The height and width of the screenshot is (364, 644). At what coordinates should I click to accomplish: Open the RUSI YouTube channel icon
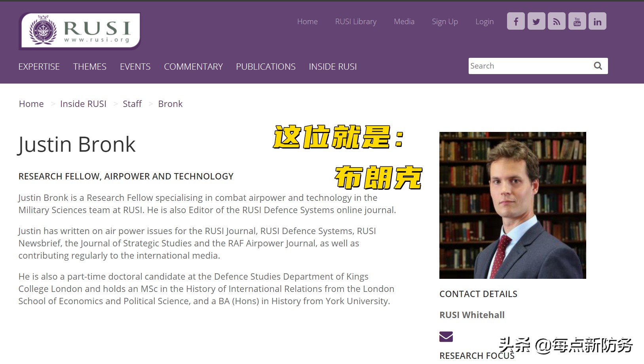pyautogui.click(x=577, y=21)
